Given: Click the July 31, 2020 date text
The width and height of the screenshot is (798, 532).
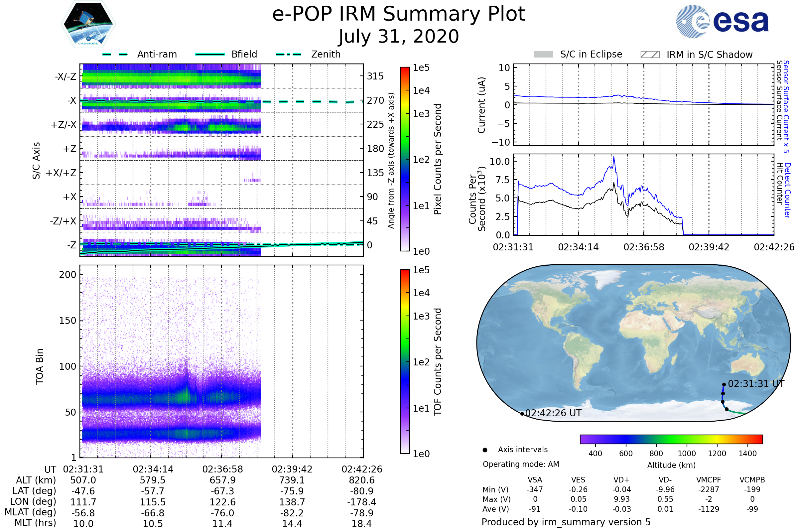Looking at the screenshot, I should (x=399, y=37).
